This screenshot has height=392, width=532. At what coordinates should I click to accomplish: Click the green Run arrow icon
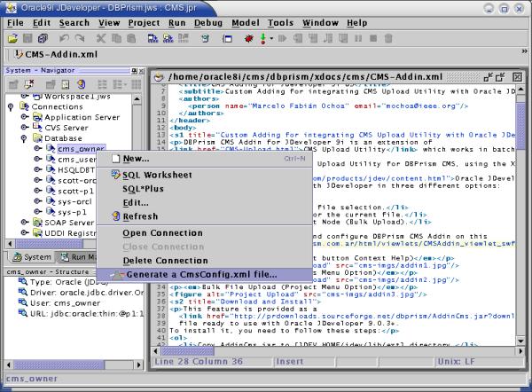pos(263,38)
